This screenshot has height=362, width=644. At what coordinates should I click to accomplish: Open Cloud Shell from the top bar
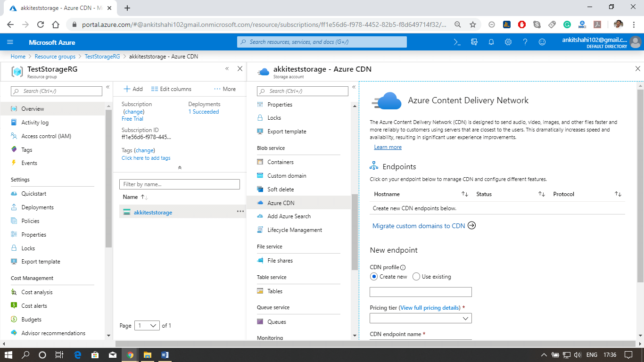[457, 42]
